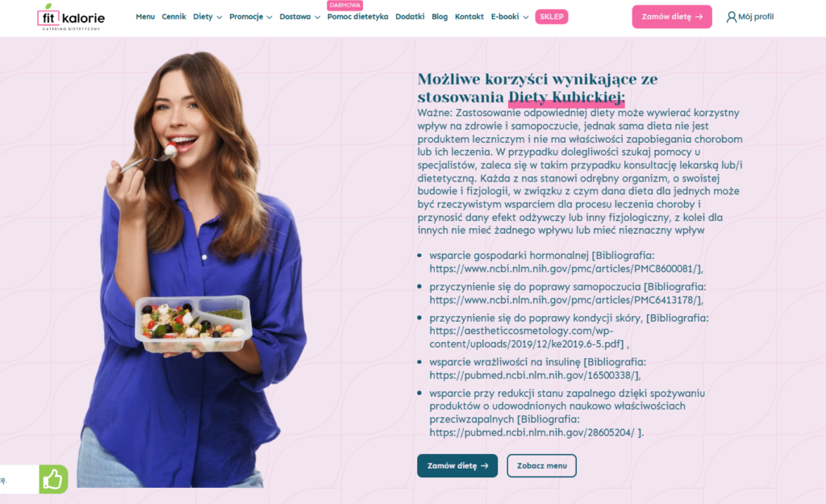Click pink Zamów dietę button in header
Image resolution: width=826 pixels, height=504 pixels.
(x=672, y=17)
